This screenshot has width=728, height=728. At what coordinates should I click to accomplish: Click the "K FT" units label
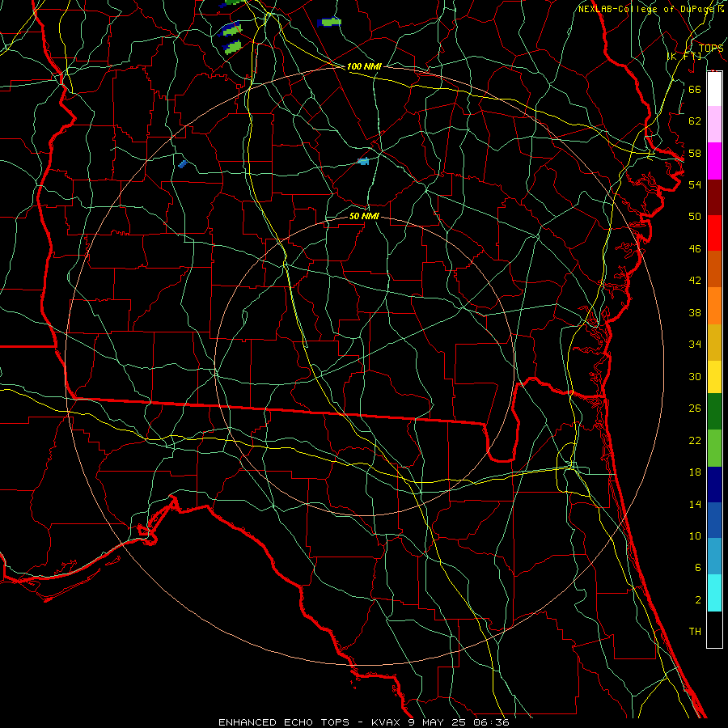pos(684,57)
